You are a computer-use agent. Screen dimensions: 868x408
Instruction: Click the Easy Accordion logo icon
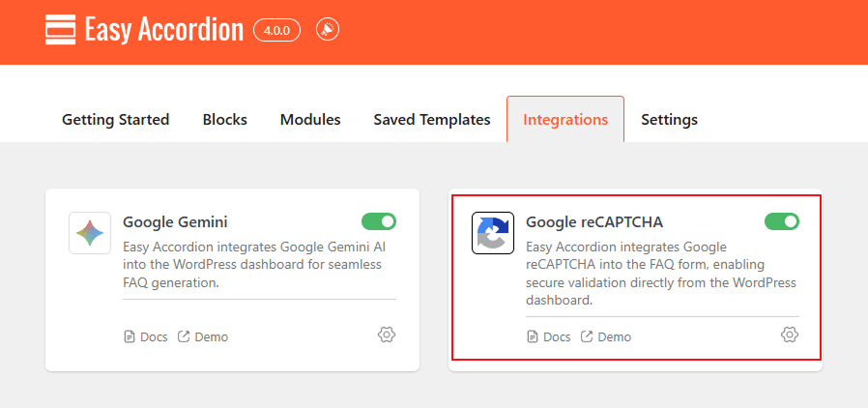pos(60,30)
